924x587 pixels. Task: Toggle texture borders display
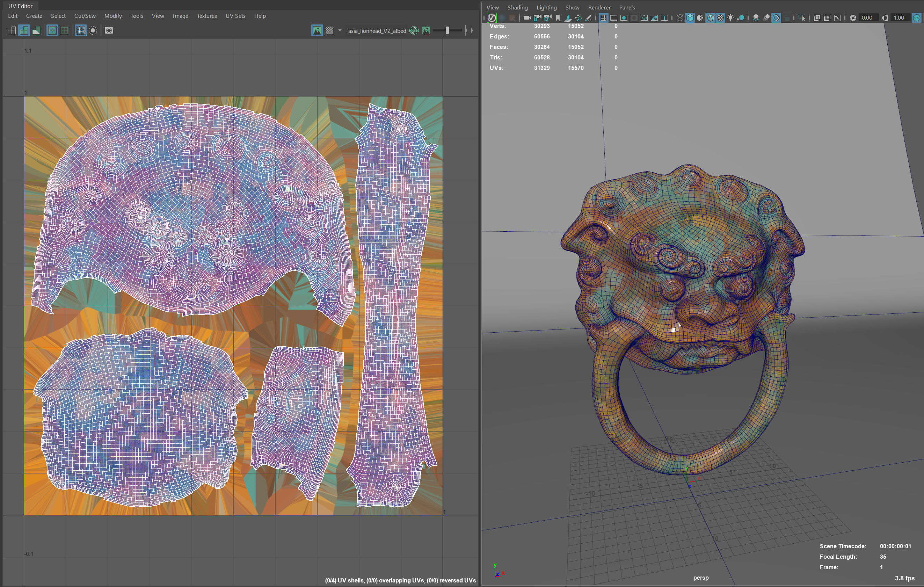[52, 30]
